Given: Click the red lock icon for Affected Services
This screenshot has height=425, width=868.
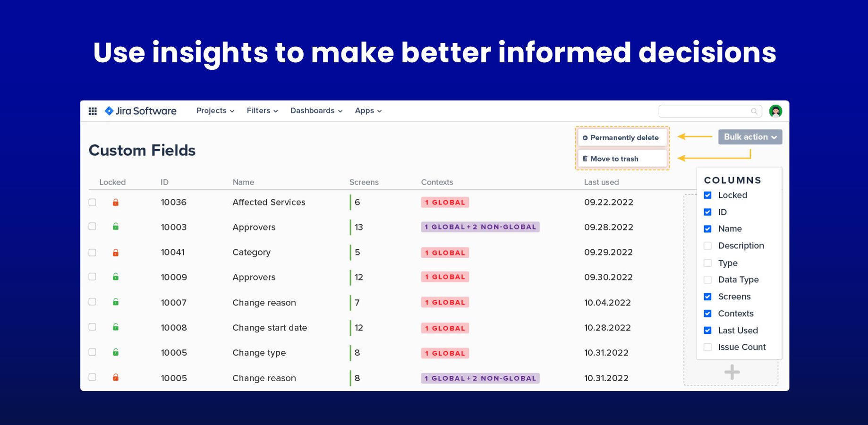Looking at the screenshot, I should click(x=116, y=202).
